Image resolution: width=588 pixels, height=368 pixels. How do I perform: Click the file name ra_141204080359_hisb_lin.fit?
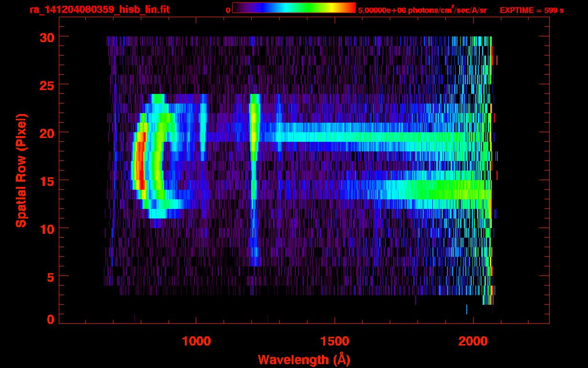99,10
